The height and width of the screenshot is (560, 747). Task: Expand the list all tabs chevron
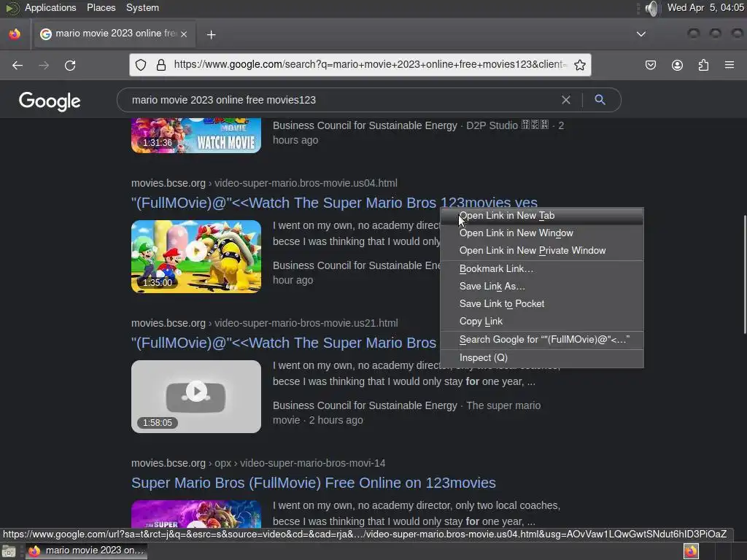pos(641,34)
